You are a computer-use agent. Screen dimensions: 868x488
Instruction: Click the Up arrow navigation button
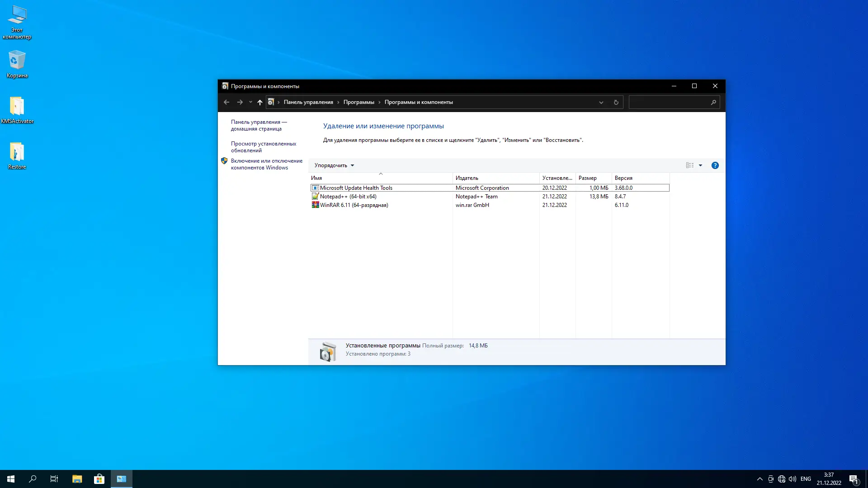pos(260,103)
